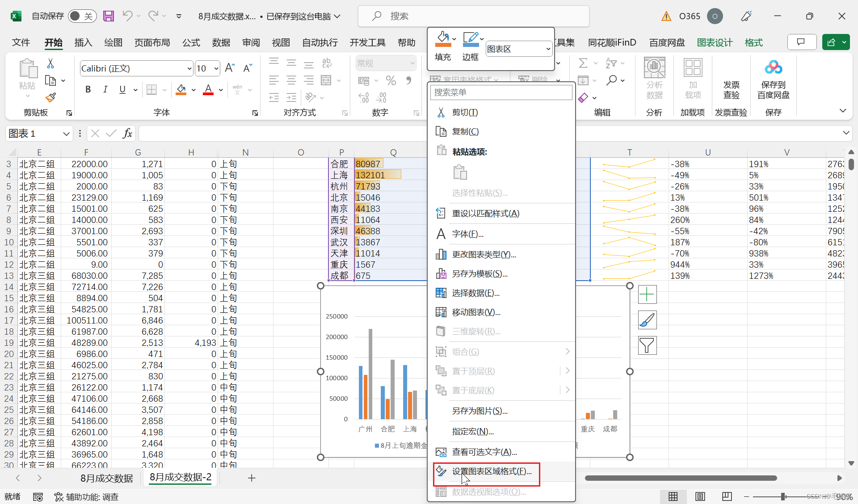Click the Paste icon in ribbon
The height and width of the screenshot is (504, 858).
pyautogui.click(x=28, y=68)
